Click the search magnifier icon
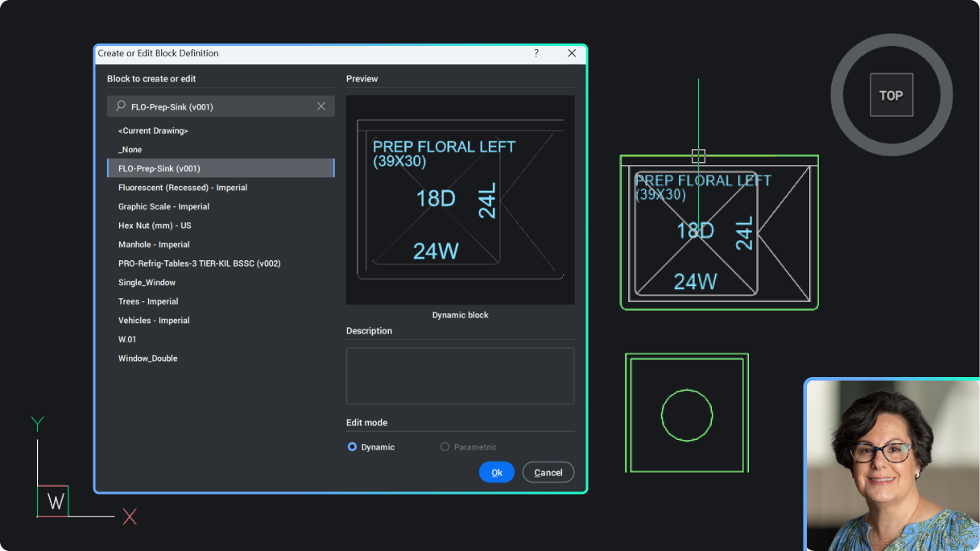Image resolution: width=980 pixels, height=551 pixels. point(119,106)
